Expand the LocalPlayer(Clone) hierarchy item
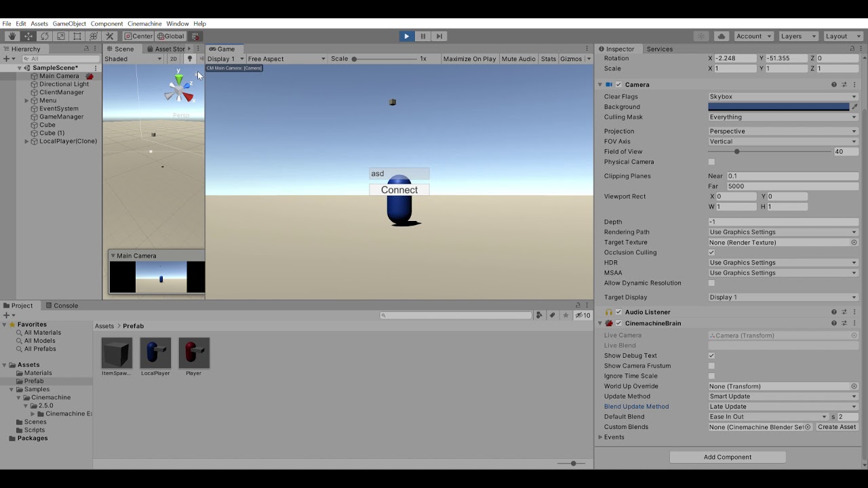The image size is (868, 488). (x=26, y=141)
